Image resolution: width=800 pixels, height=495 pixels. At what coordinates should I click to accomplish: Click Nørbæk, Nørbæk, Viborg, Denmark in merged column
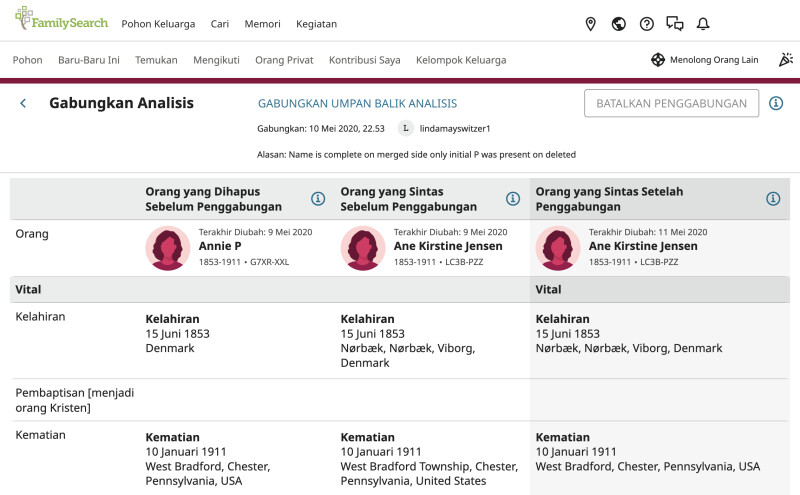(x=629, y=348)
